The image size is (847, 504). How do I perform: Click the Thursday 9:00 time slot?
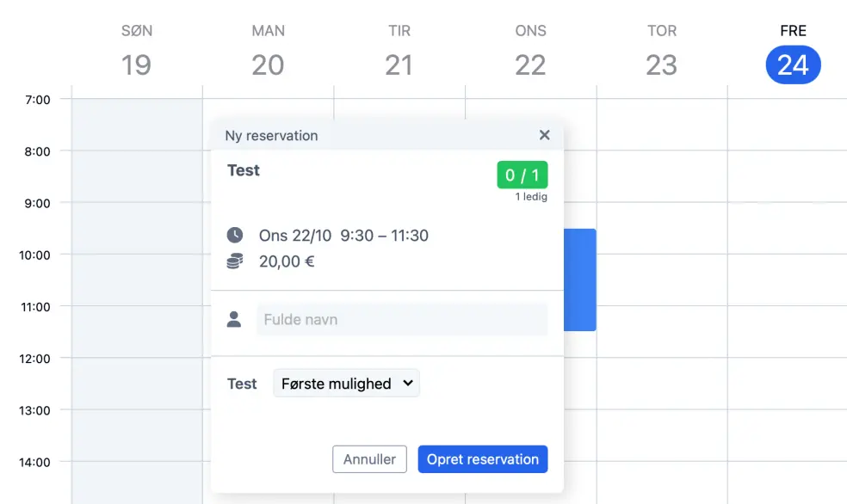click(x=662, y=228)
